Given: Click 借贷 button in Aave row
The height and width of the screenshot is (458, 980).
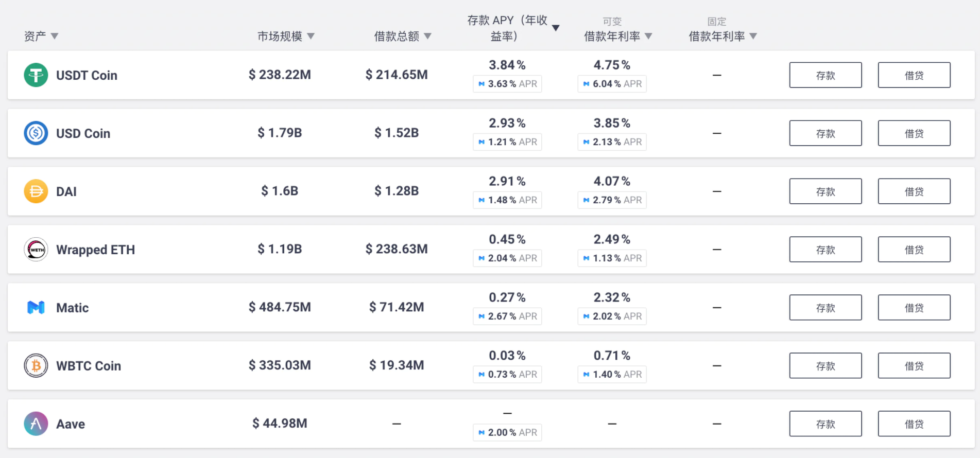Looking at the screenshot, I should tap(914, 424).
